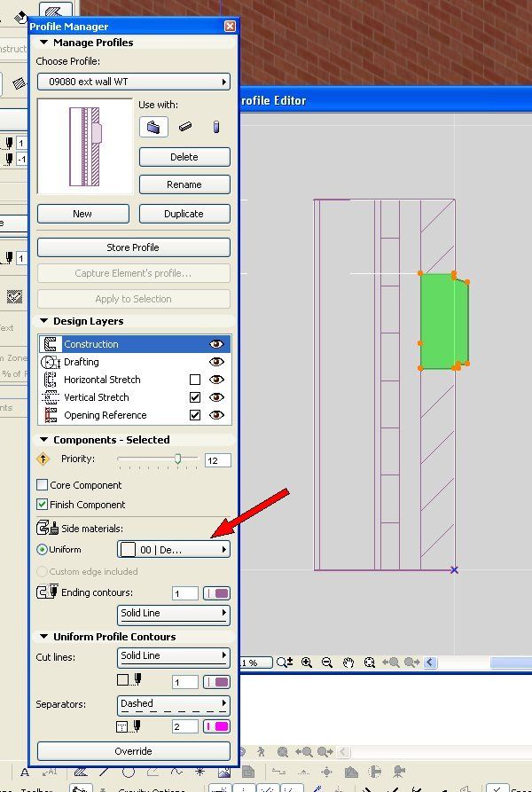Click the Separators pen number field
532x792 pixels.
click(x=184, y=727)
